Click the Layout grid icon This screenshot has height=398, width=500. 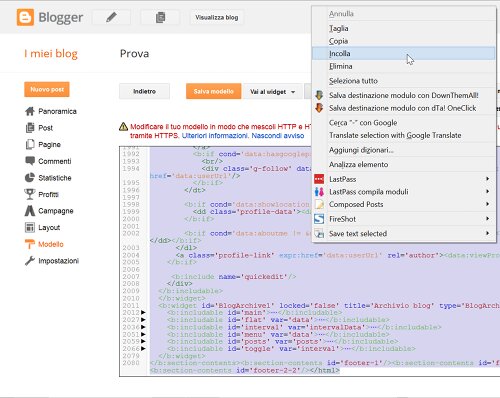pos(30,227)
